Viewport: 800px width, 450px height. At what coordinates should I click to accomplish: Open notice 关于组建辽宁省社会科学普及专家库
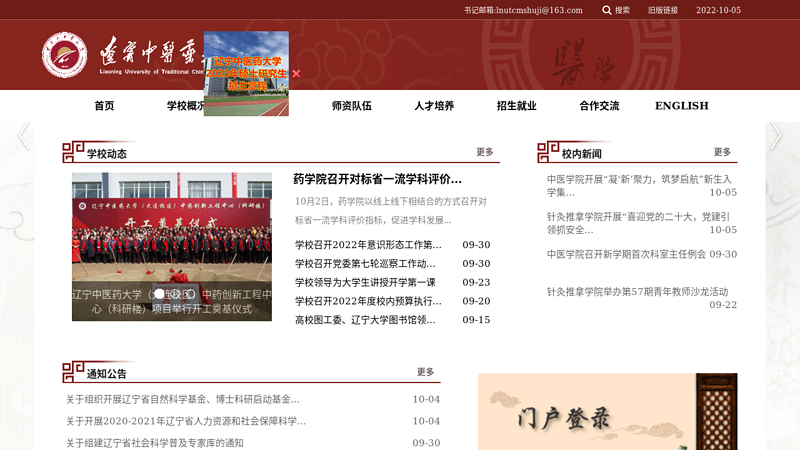coord(155,443)
